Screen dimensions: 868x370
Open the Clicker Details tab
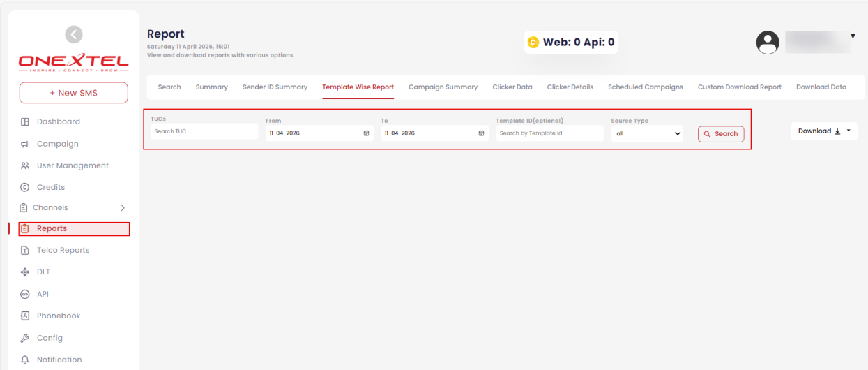point(570,87)
